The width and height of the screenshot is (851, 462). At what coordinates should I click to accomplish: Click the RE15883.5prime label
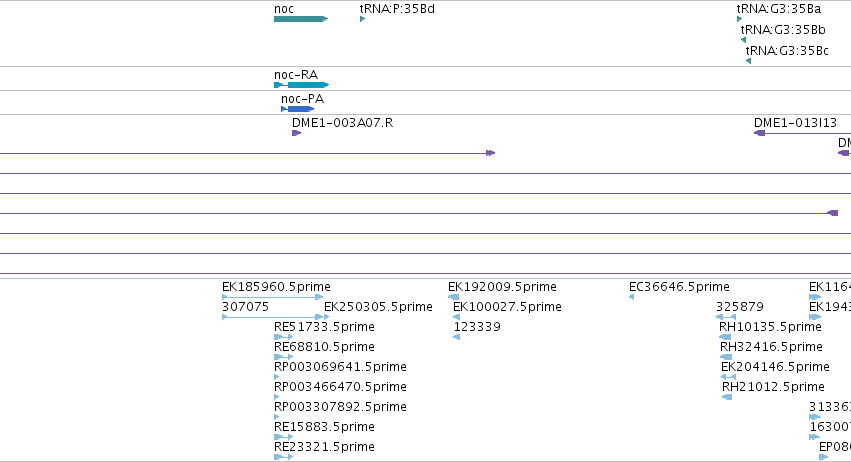(324, 427)
